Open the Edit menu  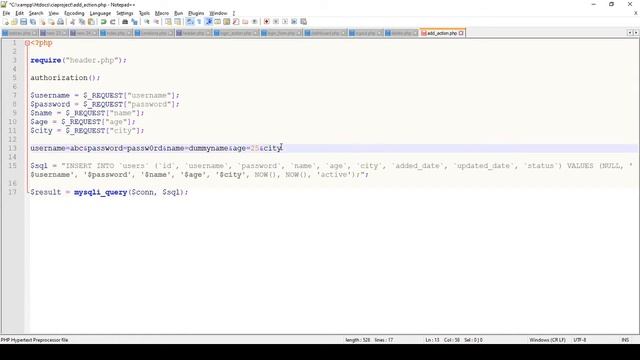[x=20, y=13]
